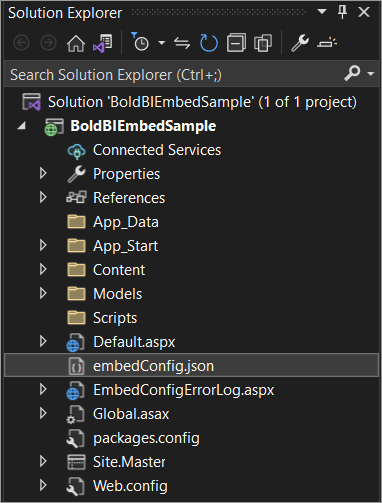Image resolution: width=382 pixels, height=503 pixels.
Task: Select the Content folder name
Action: [119, 270]
